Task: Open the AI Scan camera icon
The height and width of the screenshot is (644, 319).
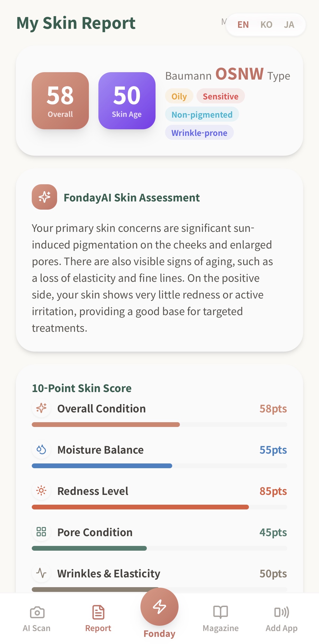Action: 37,612
